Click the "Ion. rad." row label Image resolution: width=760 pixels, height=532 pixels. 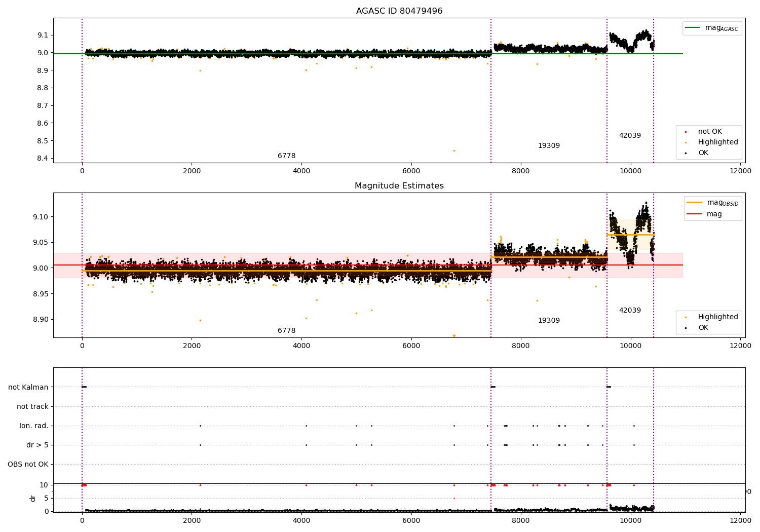pyautogui.click(x=34, y=426)
